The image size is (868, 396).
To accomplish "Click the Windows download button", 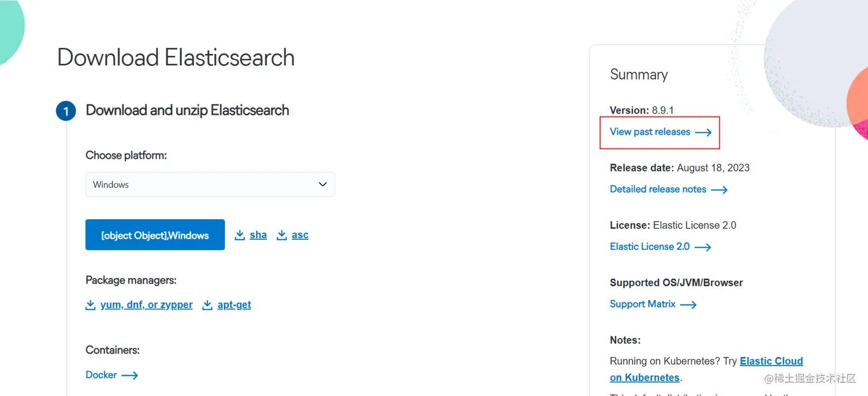I will (x=154, y=235).
